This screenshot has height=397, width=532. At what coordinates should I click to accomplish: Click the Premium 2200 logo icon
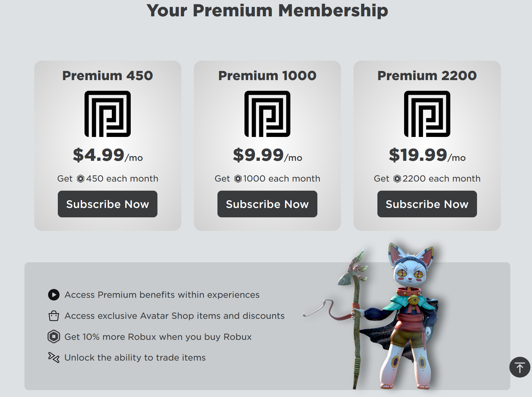click(427, 114)
